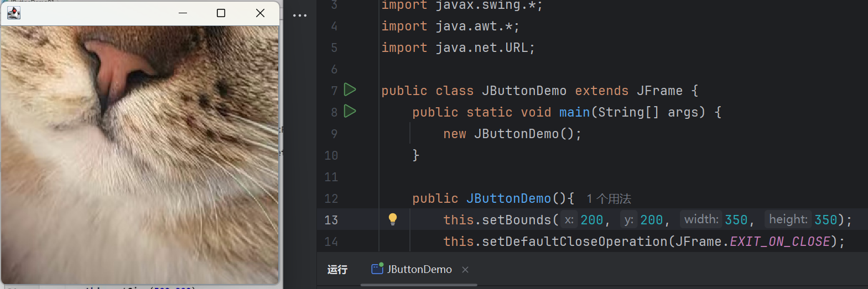The image size is (868, 289).
Task: Click the Java icon in the window title bar
Action: pyautogui.click(x=14, y=13)
